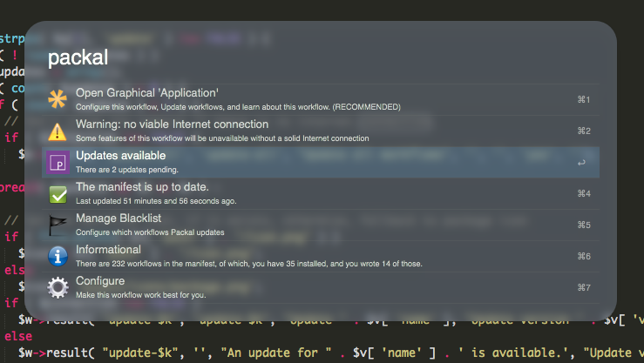
Task: Choose the 'Updates available' result title
Action: [120, 156]
